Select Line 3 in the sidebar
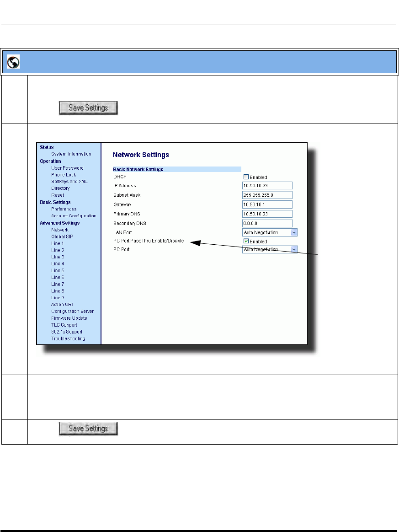Image resolution: width=399 pixels, height=532 pixels. (58, 257)
